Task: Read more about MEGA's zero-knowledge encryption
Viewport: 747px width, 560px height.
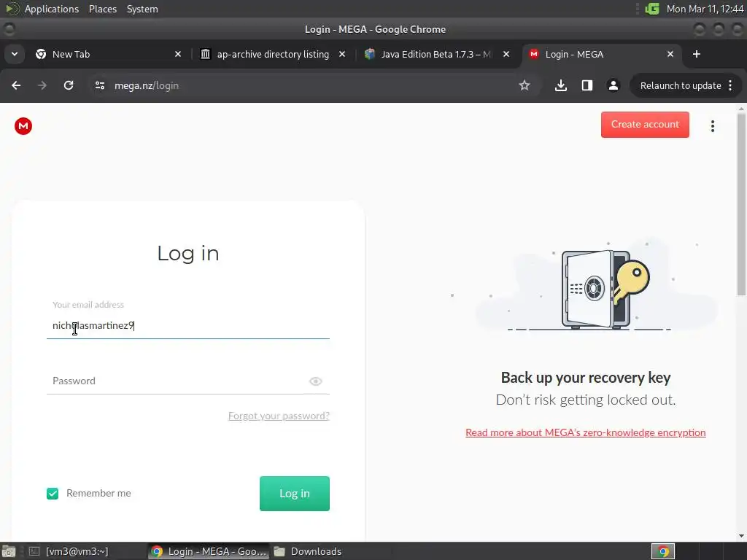Action: point(585,432)
